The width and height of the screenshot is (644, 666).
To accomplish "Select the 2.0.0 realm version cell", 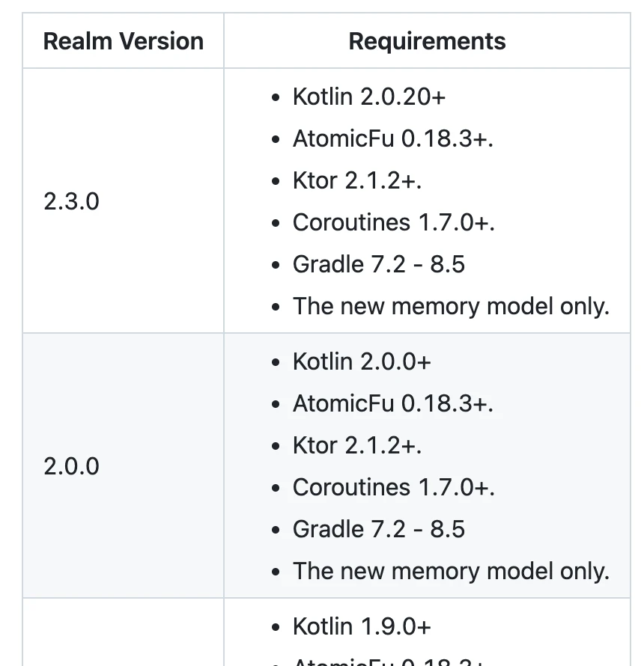I will [72, 466].
